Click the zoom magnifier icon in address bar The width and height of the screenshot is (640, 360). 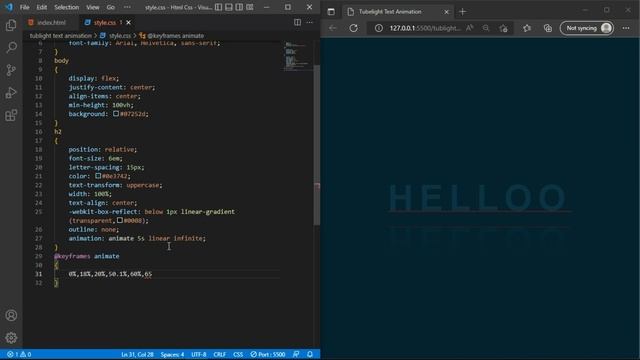pyautogui.click(x=486, y=28)
